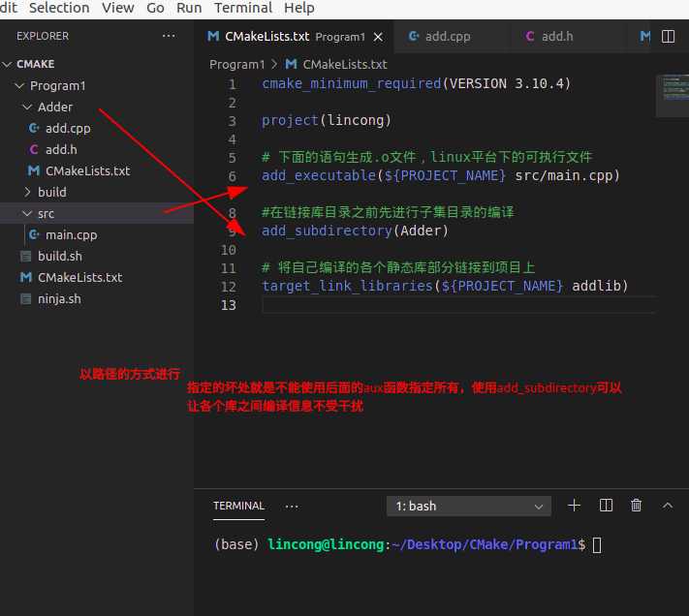The width and height of the screenshot is (689, 616).
Task: Open the Help menu
Action: tap(298, 8)
